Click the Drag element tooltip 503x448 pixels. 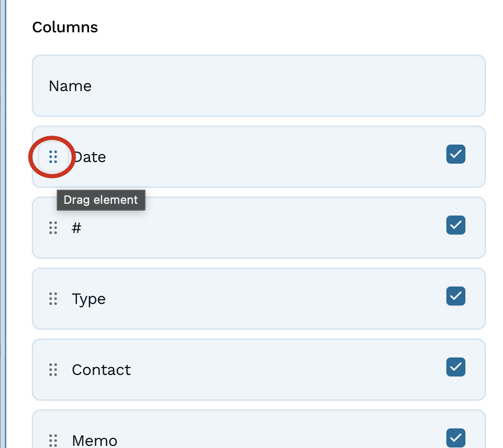[x=101, y=200]
